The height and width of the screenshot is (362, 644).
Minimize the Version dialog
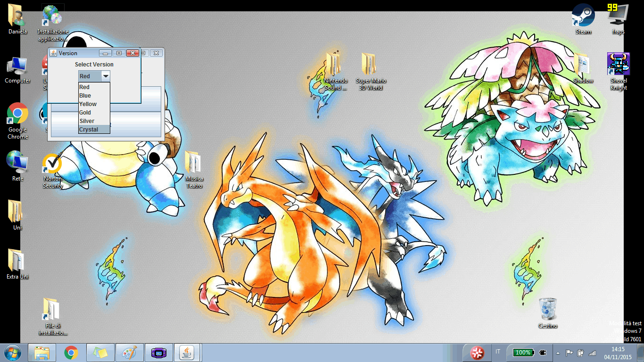pos(106,53)
